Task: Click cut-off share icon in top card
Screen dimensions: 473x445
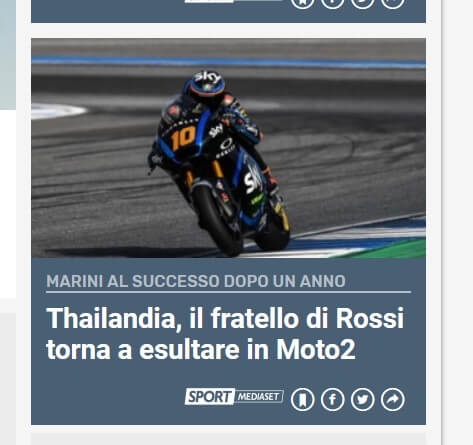Action: (x=393, y=4)
